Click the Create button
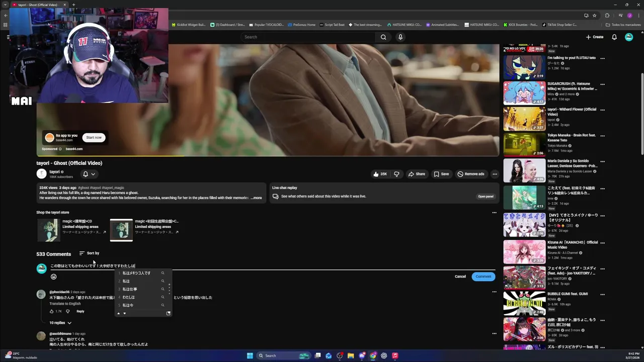 tap(595, 37)
